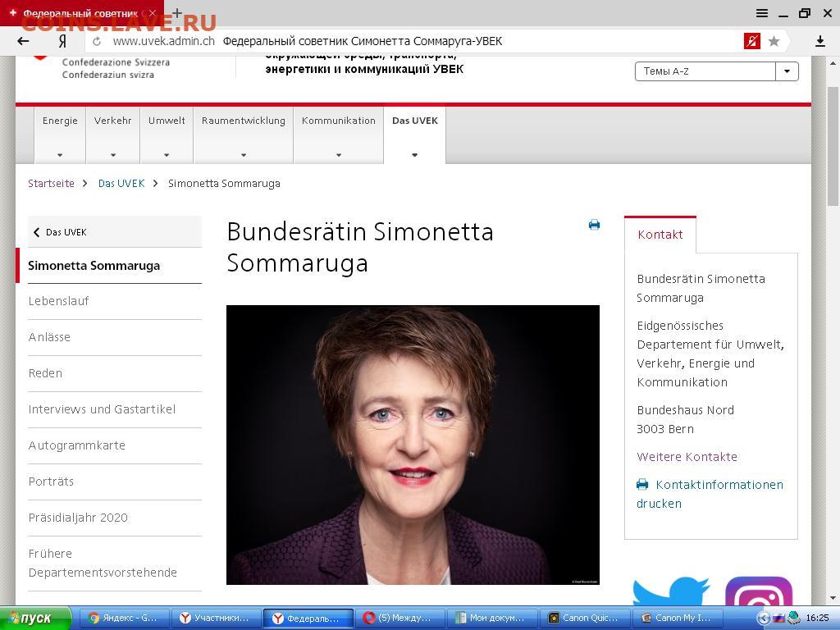This screenshot has width=840, height=630.
Task: Select the 'Федераль...' taskbar window button
Action: tap(309, 619)
